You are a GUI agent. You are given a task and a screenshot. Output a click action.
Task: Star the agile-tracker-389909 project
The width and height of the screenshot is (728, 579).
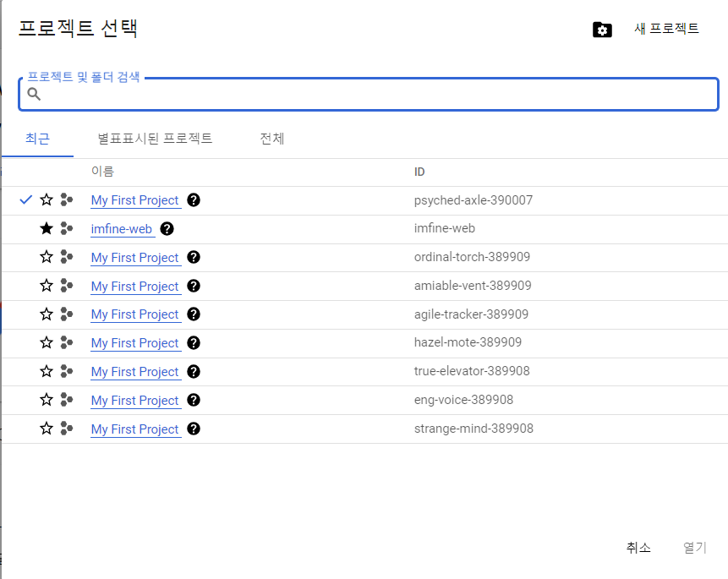[x=47, y=314]
